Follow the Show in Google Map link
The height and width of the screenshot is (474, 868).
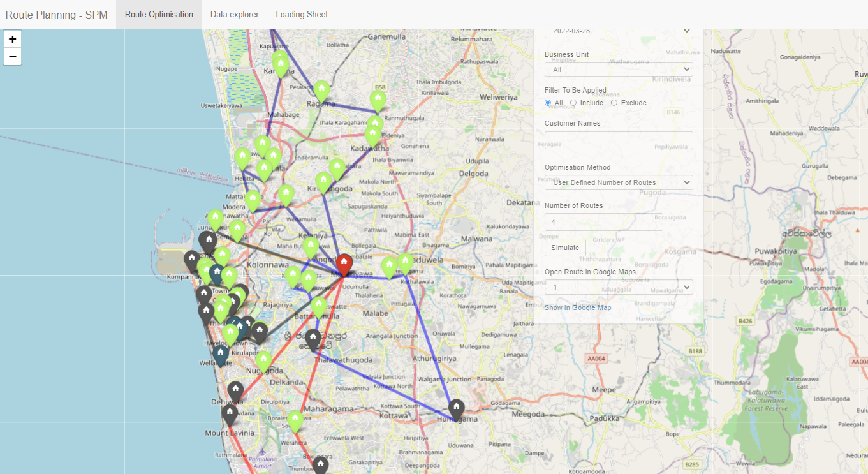click(x=578, y=307)
